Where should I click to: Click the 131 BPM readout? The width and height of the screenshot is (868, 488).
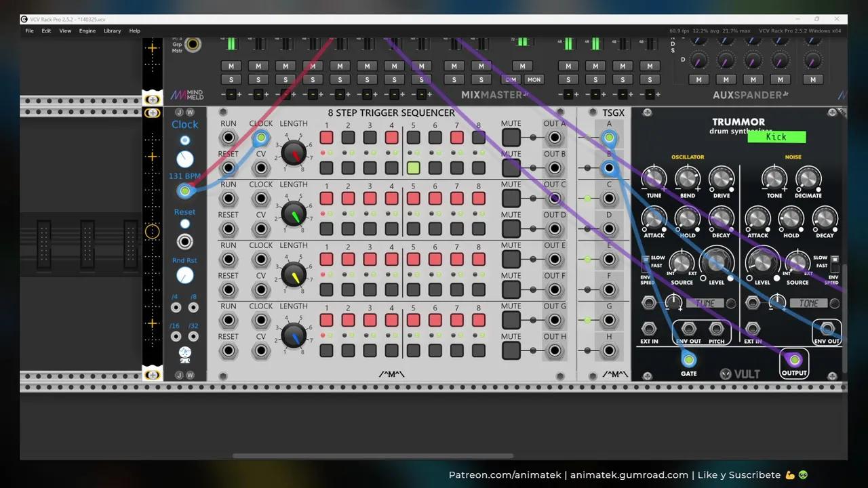(x=184, y=176)
